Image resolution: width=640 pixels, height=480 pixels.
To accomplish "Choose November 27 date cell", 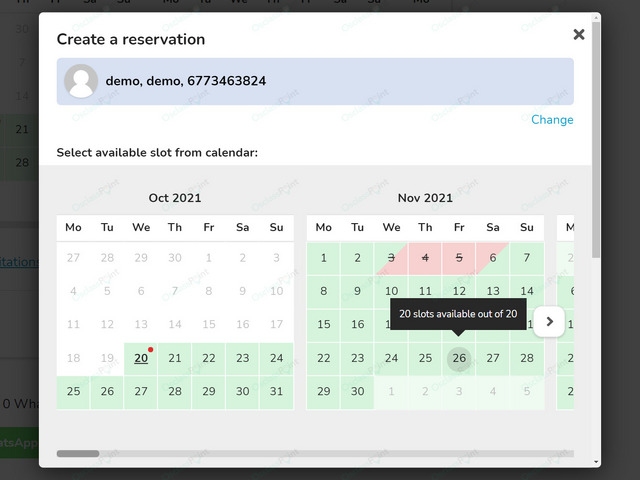I will coord(493,358).
